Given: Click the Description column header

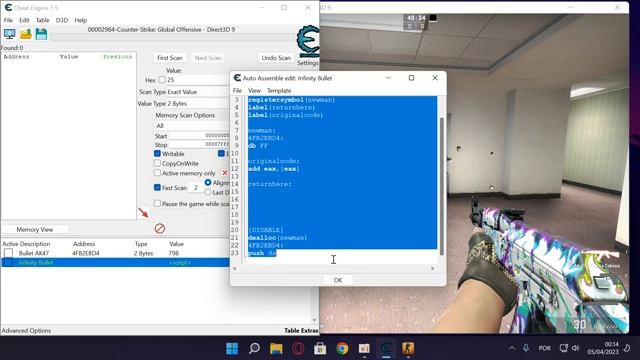Looking at the screenshot, I should coord(34,244).
